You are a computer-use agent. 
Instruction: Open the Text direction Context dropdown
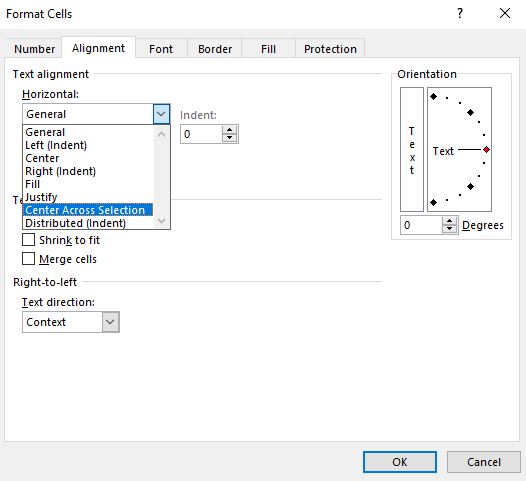71,322
